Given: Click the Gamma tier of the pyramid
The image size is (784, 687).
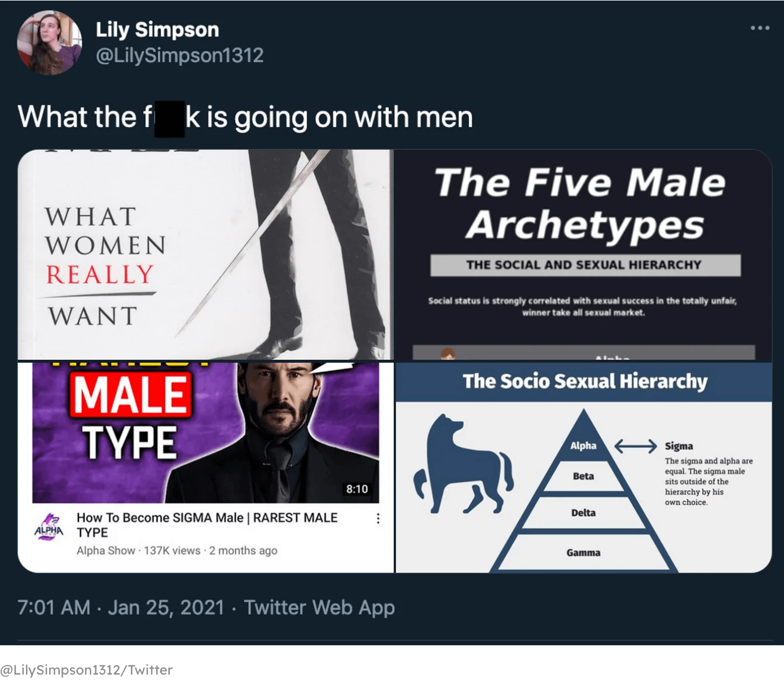Looking at the screenshot, I should 583,553.
